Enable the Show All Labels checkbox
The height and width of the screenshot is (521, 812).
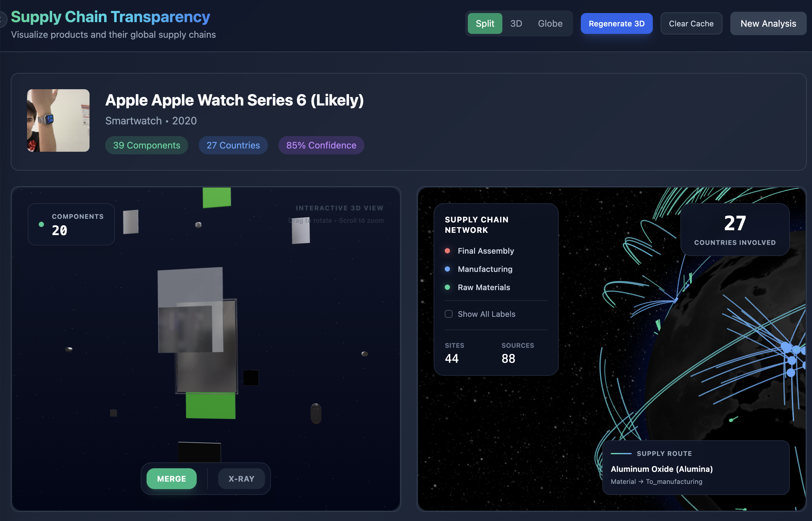coord(448,314)
